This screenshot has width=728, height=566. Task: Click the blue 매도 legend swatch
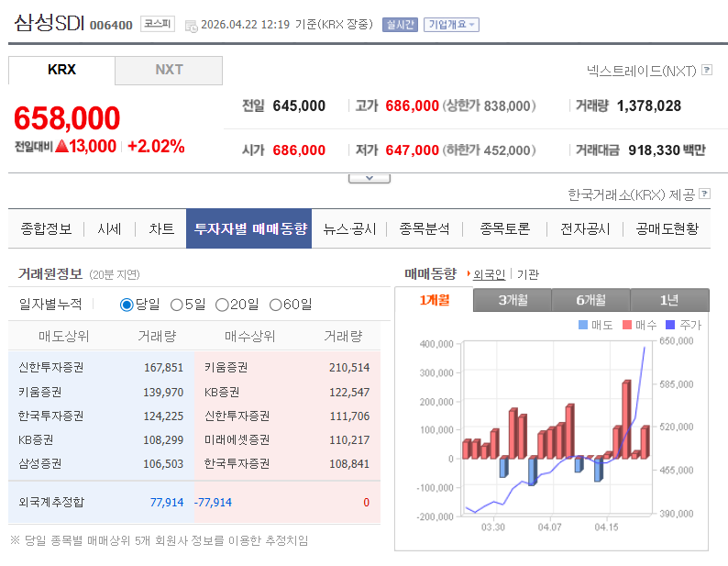tap(583, 325)
